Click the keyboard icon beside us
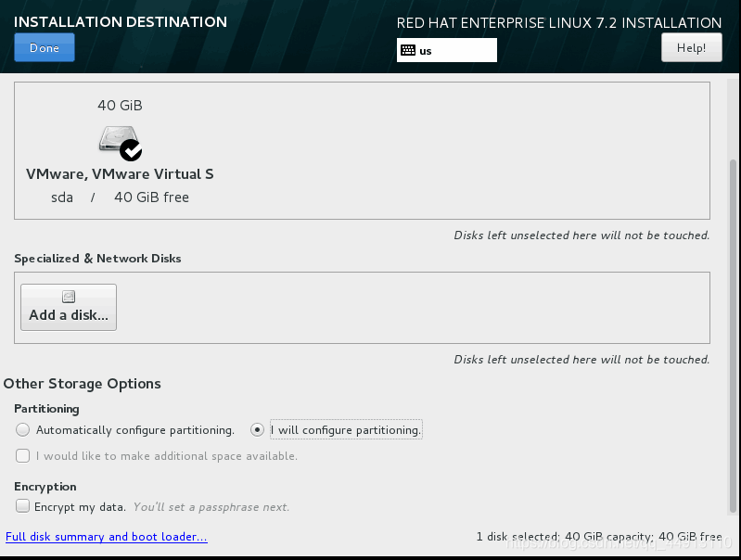The image size is (741, 560). tap(408, 50)
